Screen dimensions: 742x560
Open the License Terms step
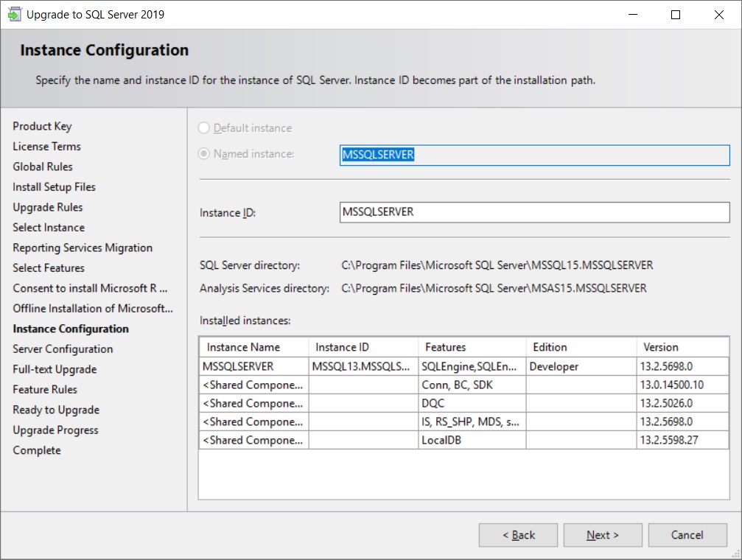tap(47, 147)
